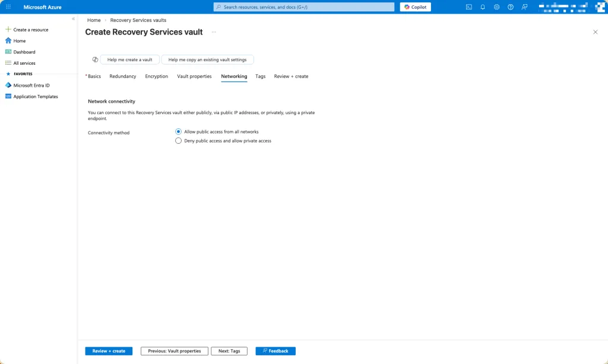Open the notifications bell
The image size is (608, 364).
click(483, 7)
